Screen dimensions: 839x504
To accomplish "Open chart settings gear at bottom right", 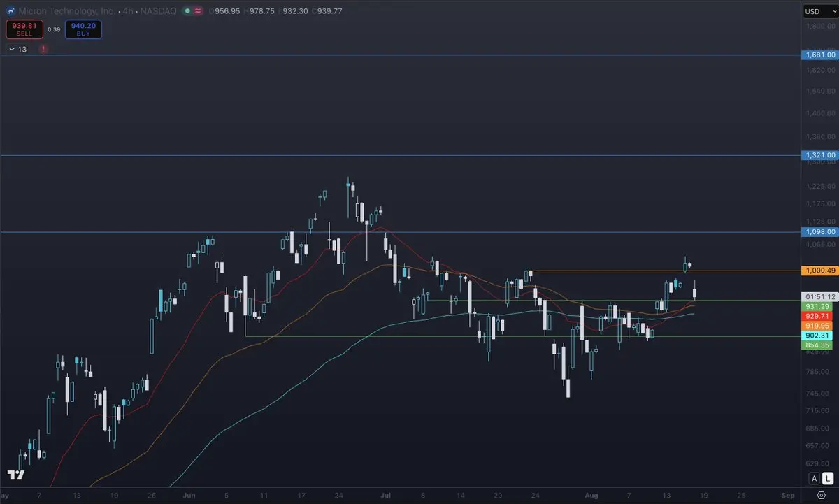I will pyautogui.click(x=822, y=494).
